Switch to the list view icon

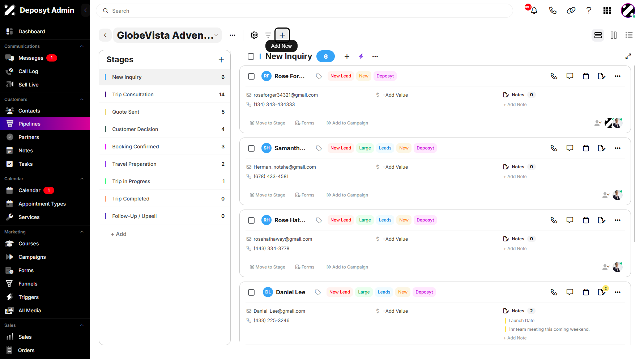[629, 35]
